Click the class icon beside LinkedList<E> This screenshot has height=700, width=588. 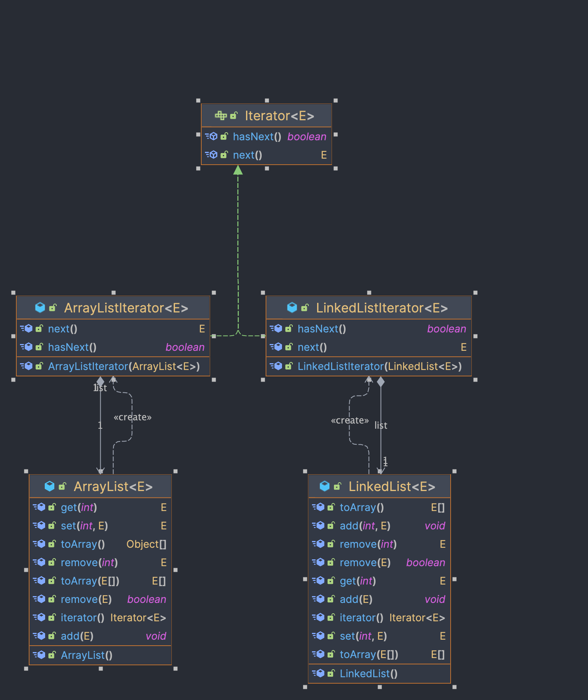click(x=325, y=486)
